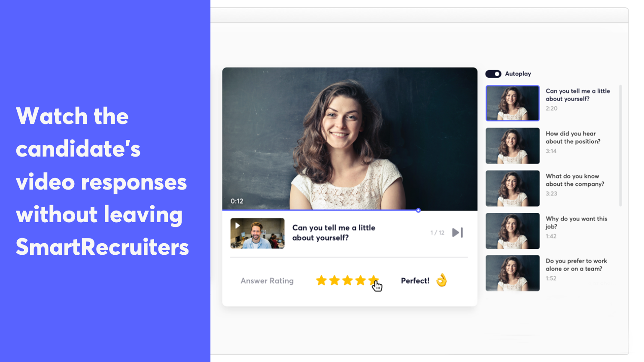644x362 pixels.
Task: Open 'What do you know' video thumbnail
Action: (x=512, y=188)
